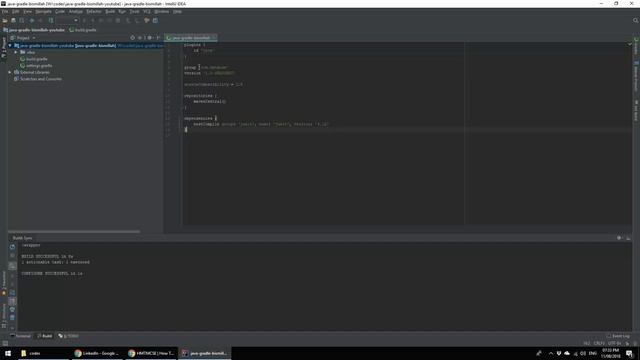Click Collapse All icon in Project panel
640x360 pixels.
click(140, 38)
